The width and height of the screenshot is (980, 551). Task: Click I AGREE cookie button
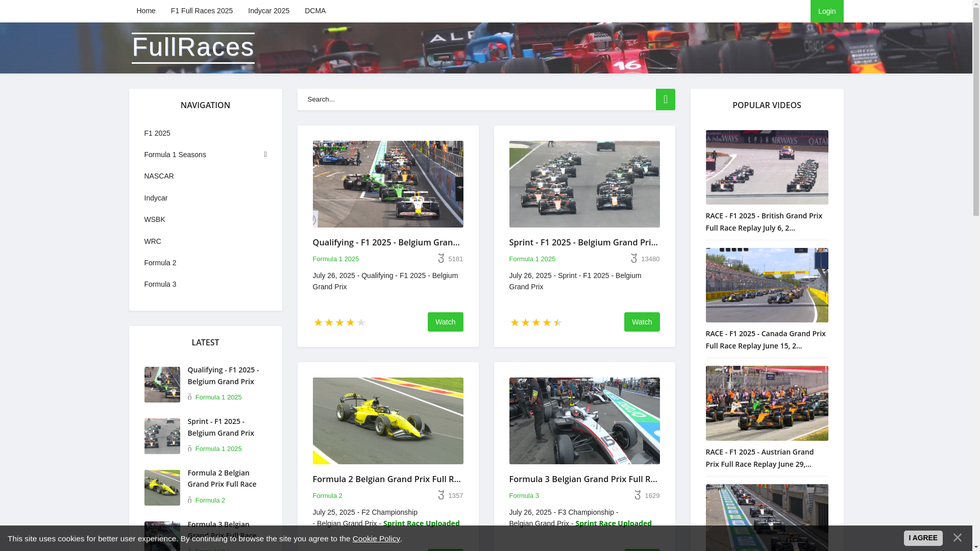pos(923,538)
